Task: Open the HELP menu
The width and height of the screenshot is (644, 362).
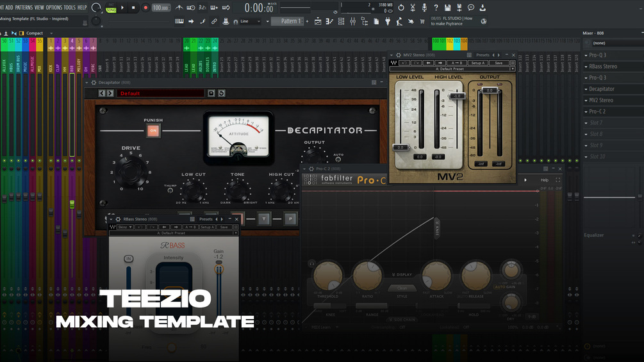Action: tap(82, 8)
